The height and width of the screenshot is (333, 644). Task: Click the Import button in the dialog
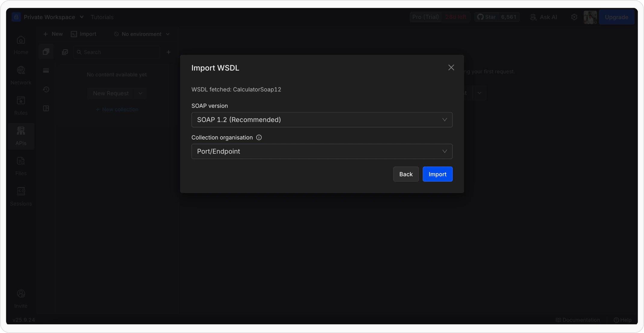coord(437,174)
